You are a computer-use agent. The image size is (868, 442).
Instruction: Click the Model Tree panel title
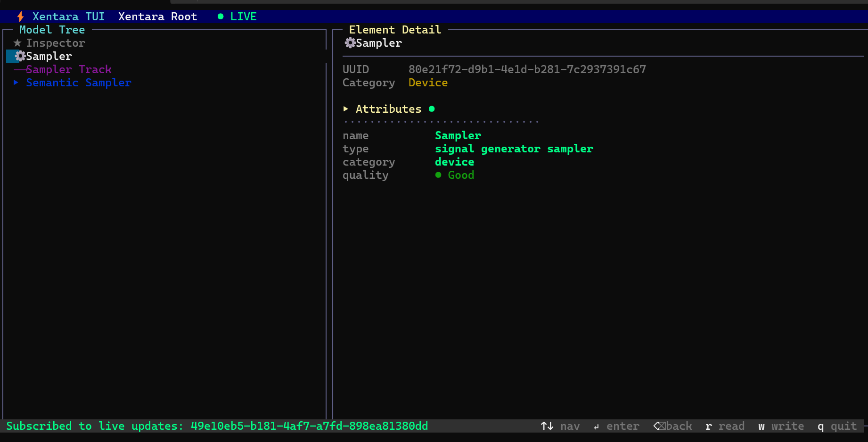click(x=52, y=30)
